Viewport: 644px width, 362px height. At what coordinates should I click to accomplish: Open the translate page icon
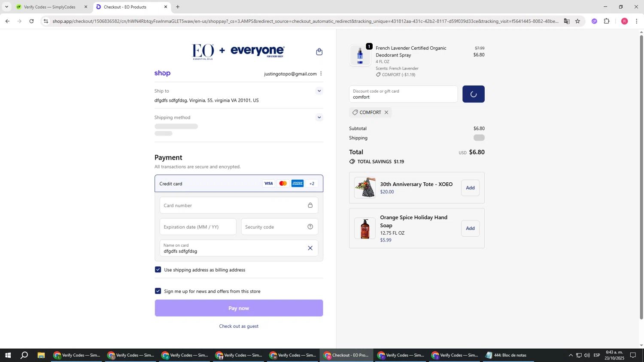click(x=567, y=21)
